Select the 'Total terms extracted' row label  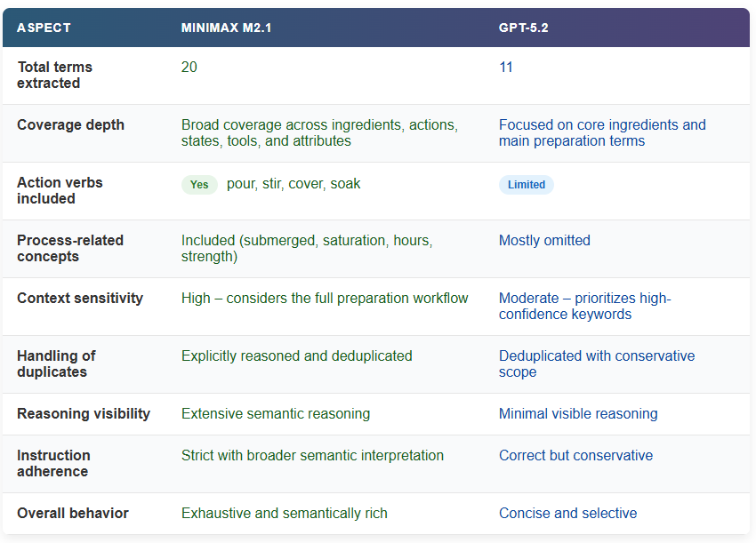[54, 75]
